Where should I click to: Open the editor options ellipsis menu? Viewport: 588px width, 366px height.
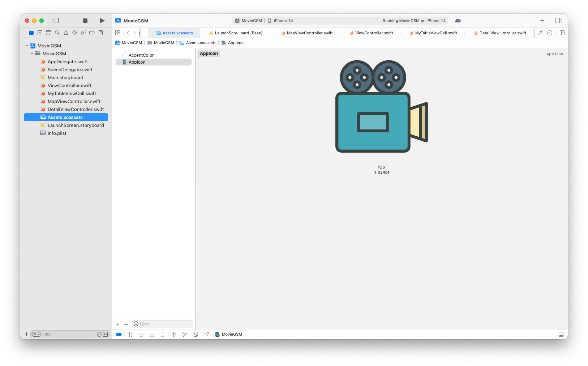pyautogui.click(x=550, y=33)
